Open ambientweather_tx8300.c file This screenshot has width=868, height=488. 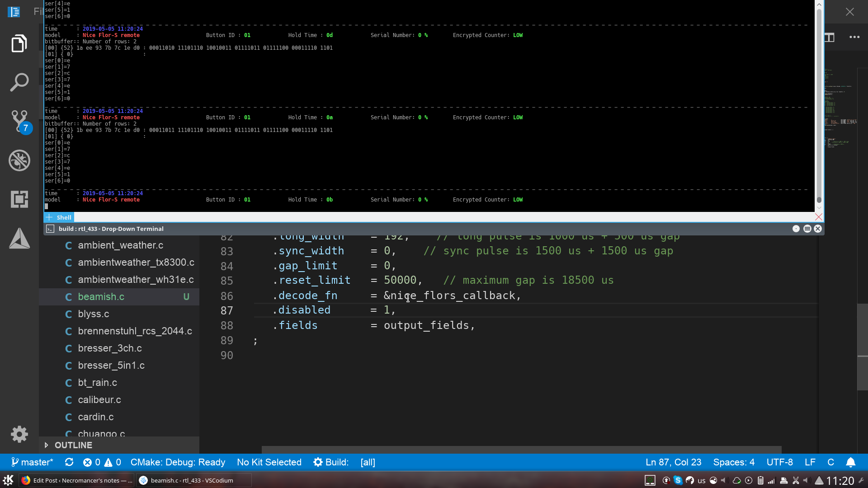119,263
